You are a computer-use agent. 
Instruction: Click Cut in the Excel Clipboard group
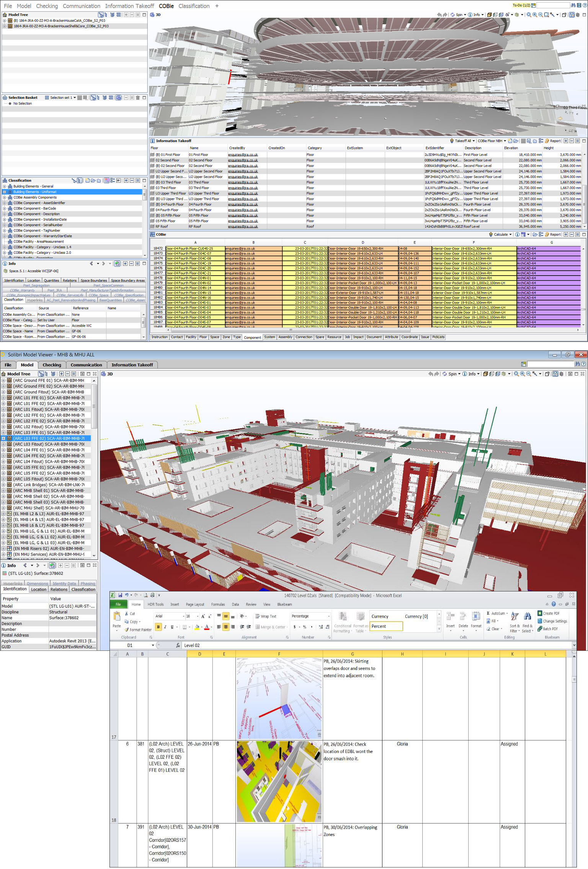129,614
